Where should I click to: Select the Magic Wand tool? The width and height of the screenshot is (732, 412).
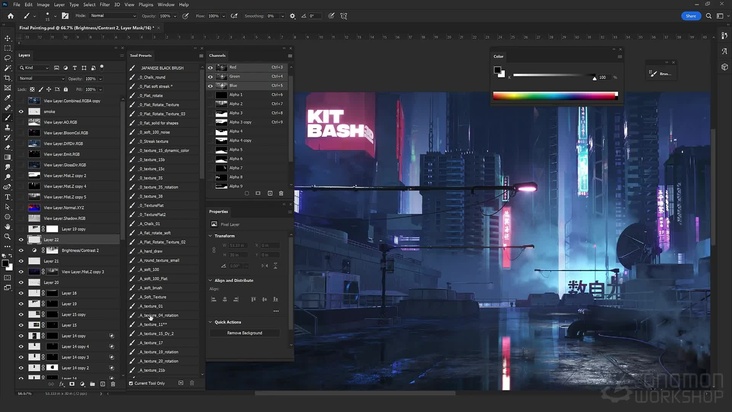pos(7,68)
